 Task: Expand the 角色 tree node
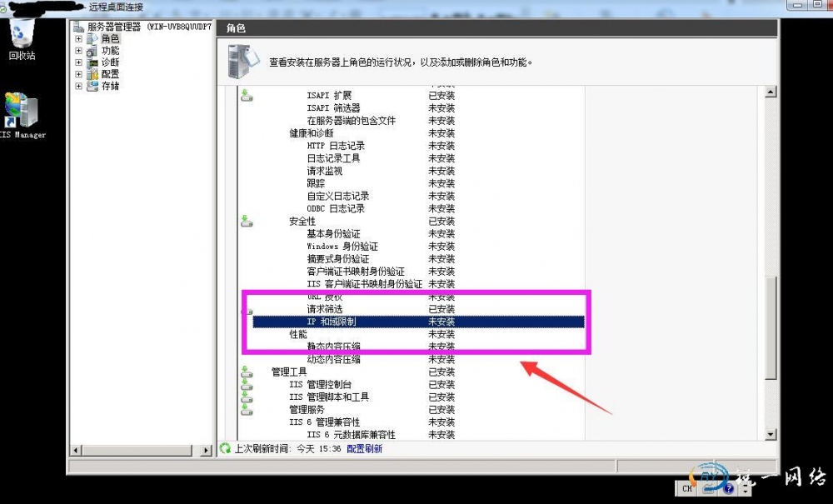79,38
